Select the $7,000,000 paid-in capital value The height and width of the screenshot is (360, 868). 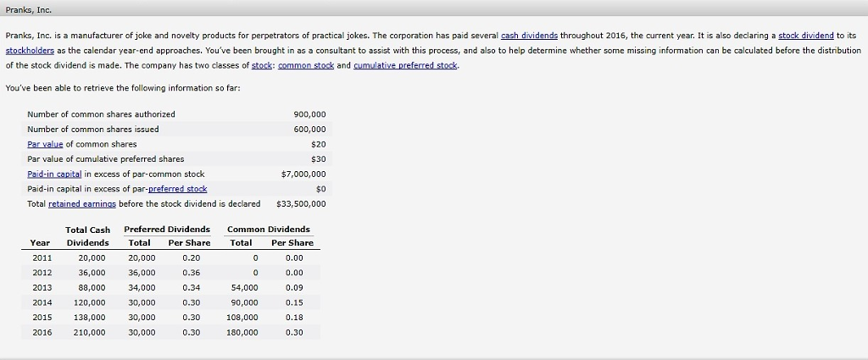click(303, 174)
